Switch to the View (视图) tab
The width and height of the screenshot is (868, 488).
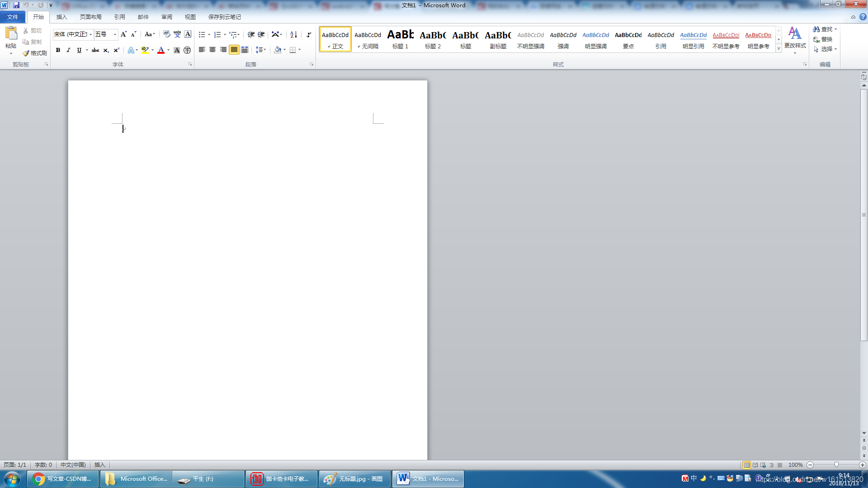[x=190, y=17]
